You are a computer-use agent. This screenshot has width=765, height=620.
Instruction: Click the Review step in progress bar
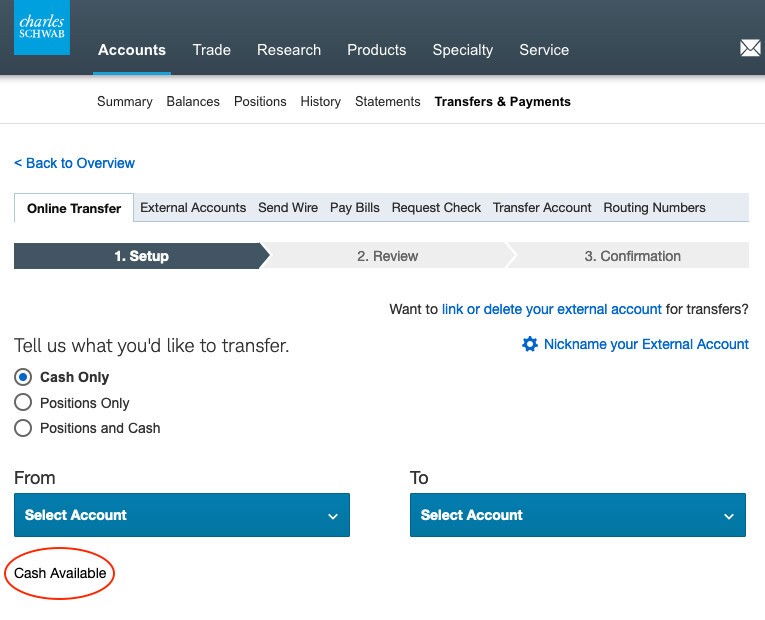[x=387, y=256]
